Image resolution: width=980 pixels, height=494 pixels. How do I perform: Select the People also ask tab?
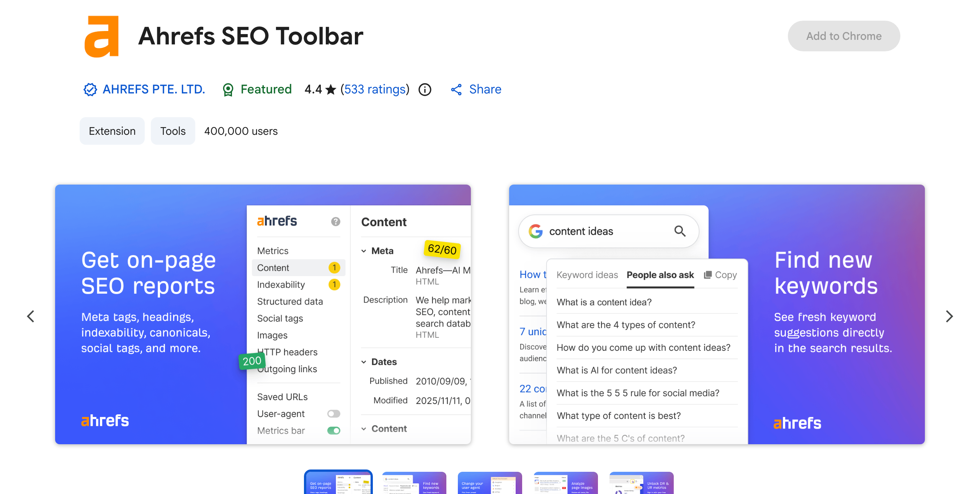click(x=660, y=275)
